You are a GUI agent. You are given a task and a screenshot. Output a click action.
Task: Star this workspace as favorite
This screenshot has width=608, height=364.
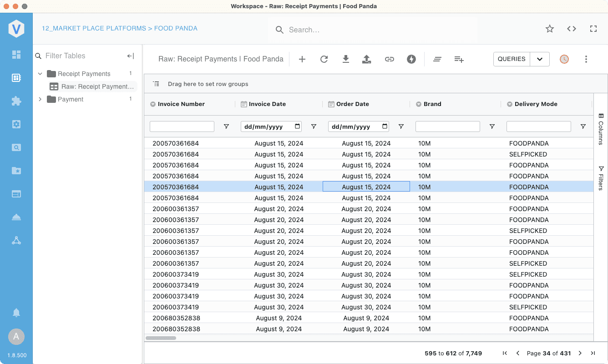[x=550, y=29]
